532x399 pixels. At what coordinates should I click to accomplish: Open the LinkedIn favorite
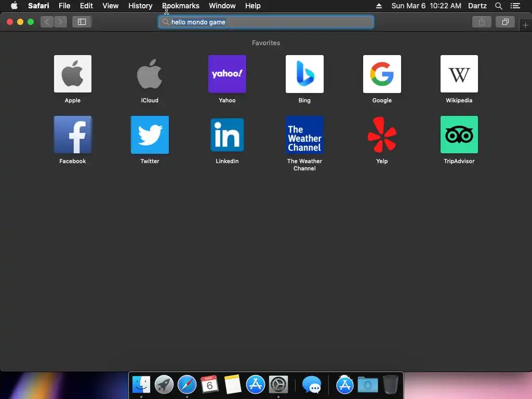click(227, 135)
